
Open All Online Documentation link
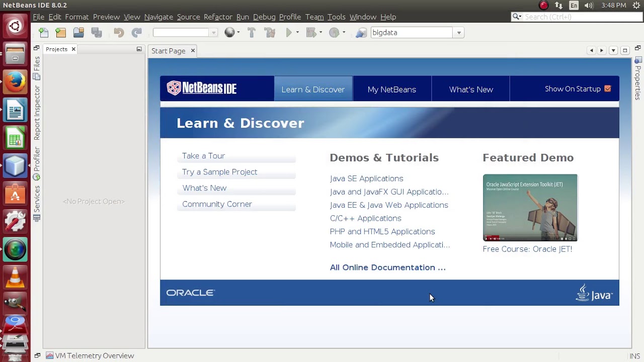[387, 267]
